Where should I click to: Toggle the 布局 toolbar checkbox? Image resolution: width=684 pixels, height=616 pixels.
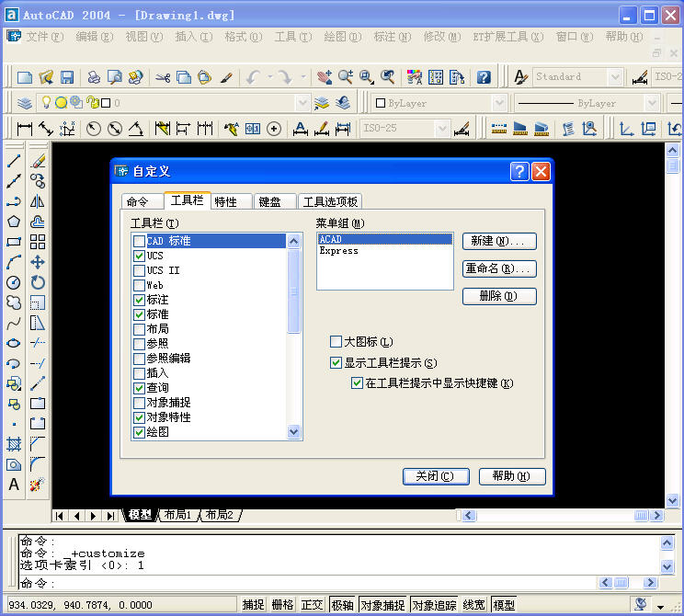(139, 329)
